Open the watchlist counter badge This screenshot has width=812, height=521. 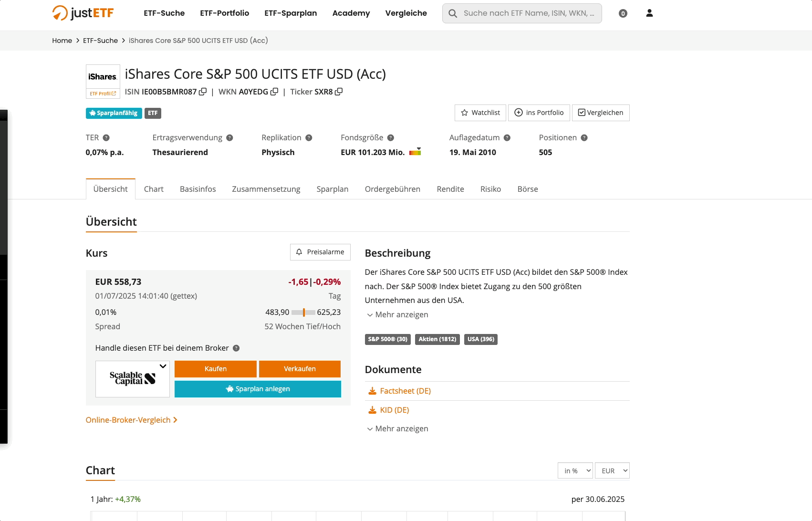point(623,13)
